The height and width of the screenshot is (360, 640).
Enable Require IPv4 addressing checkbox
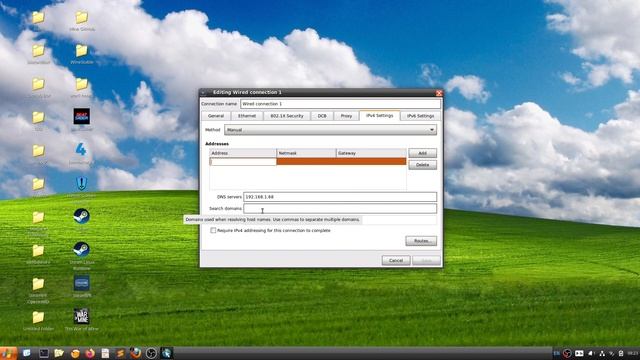tap(213, 231)
